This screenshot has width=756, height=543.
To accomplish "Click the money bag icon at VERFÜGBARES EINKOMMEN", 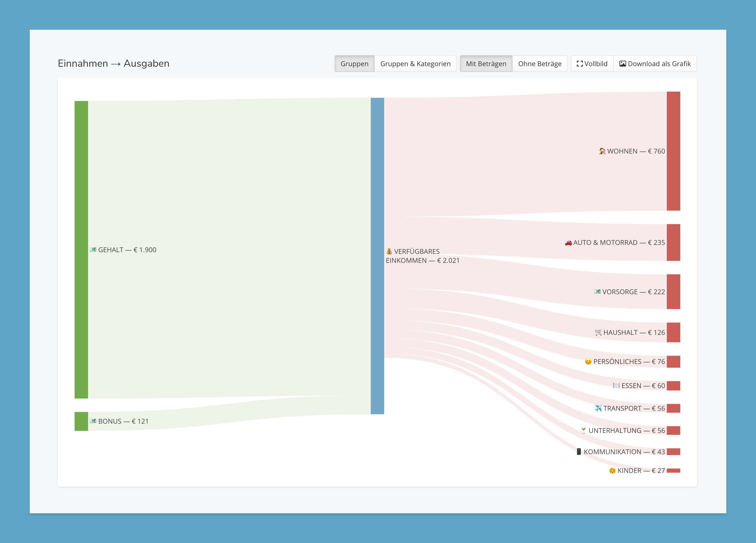I will (389, 252).
